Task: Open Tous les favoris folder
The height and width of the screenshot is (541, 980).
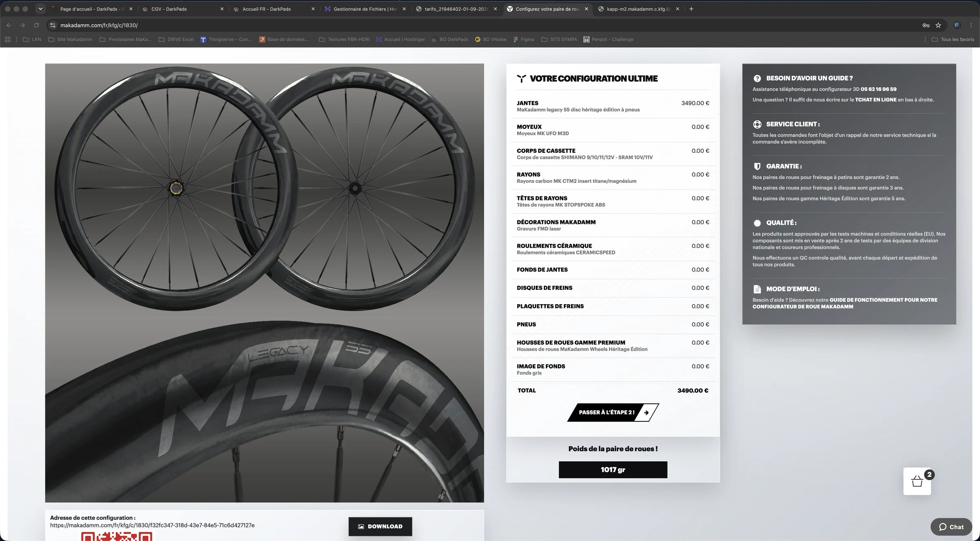Action: (953, 40)
